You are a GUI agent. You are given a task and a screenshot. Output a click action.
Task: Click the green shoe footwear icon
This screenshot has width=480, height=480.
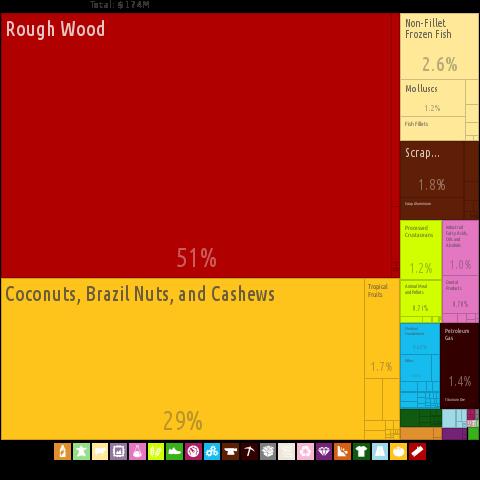coord(175,452)
